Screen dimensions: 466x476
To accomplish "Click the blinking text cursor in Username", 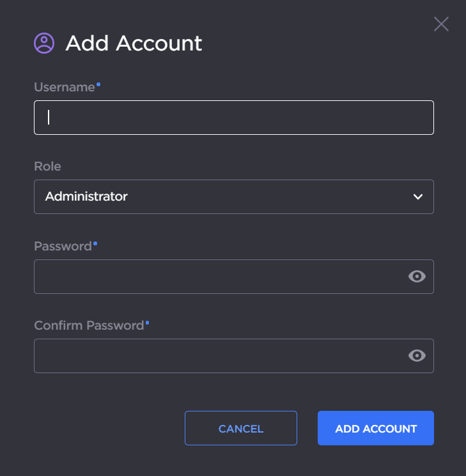I will click(49, 118).
